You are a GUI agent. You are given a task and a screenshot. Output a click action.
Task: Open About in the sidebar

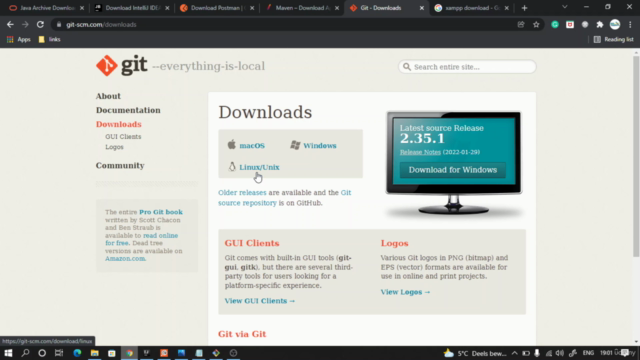(108, 96)
